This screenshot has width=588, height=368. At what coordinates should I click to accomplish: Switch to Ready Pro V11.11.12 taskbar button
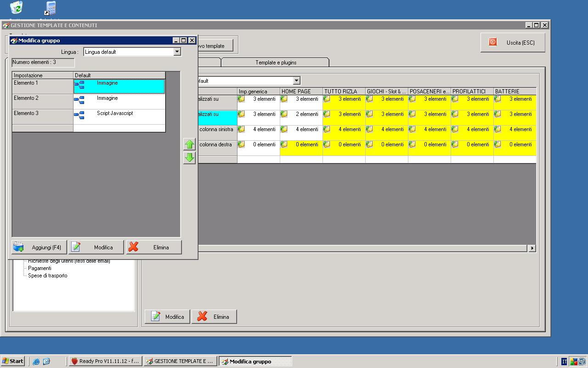tap(105, 362)
